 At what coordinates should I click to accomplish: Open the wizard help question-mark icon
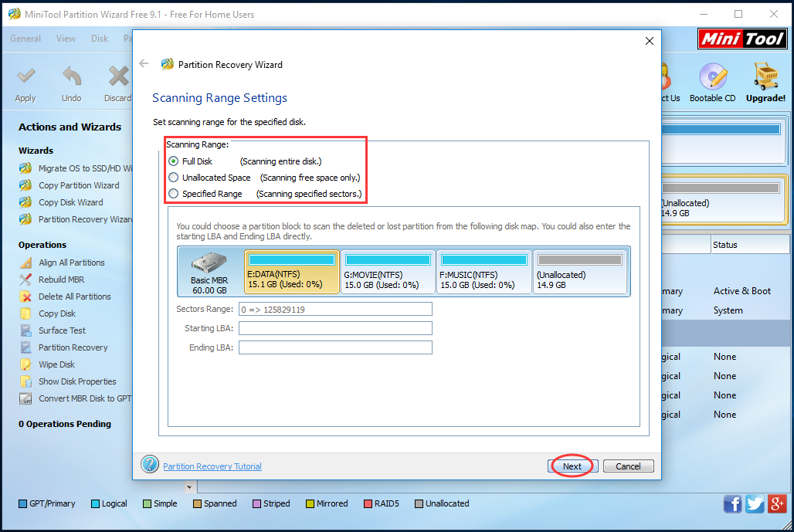point(150,464)
